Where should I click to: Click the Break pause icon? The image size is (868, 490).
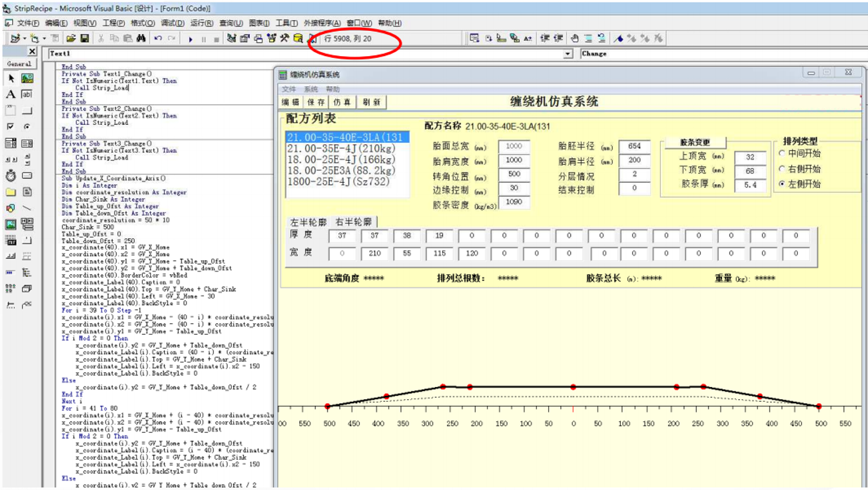(203, 39)
